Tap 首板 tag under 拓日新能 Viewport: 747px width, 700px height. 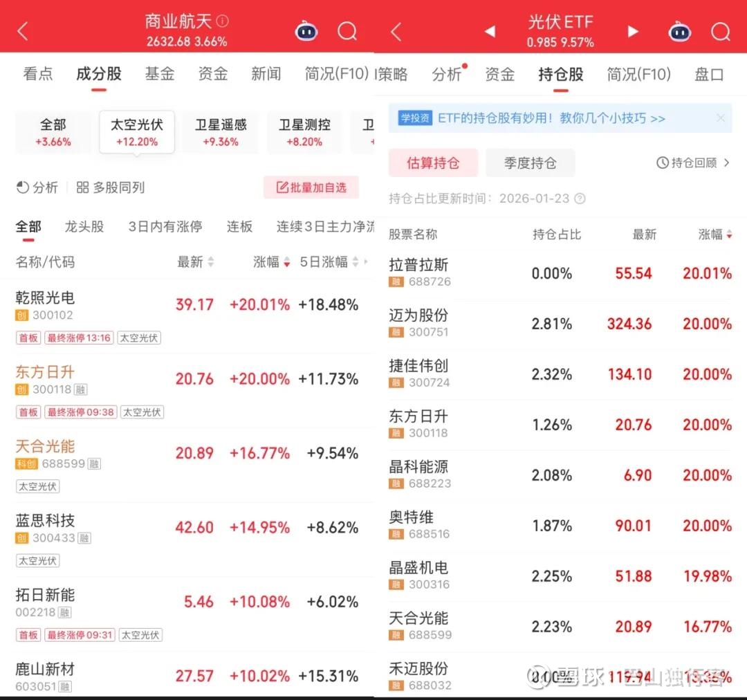coord(28,635)
